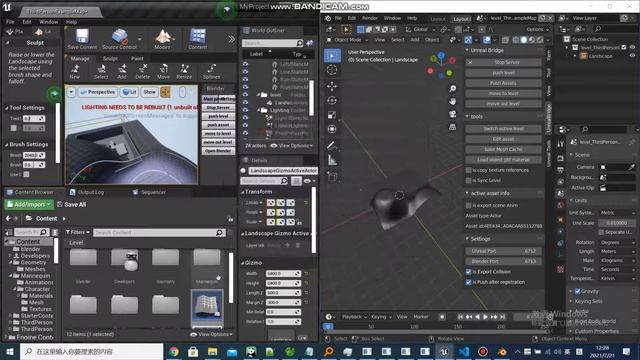
Task: Click the Gizmo Width value field
Action: pyautogui.click(x=283, y=273)
